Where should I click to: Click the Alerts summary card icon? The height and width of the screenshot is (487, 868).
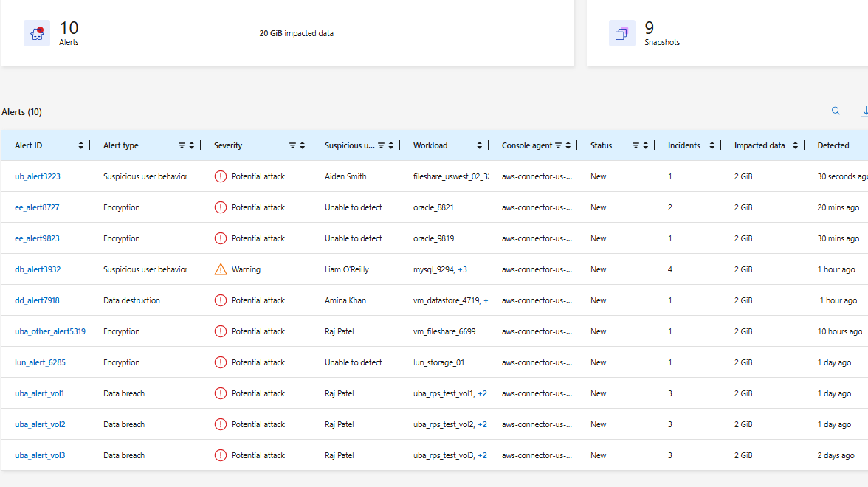(x=37, y=32)
